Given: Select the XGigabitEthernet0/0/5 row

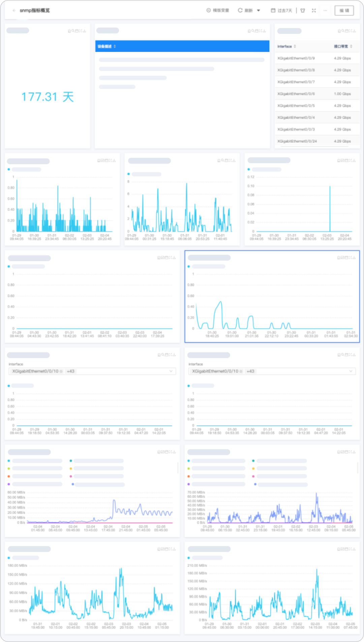Looking at the screenshot, I should [x=317, y=106].
